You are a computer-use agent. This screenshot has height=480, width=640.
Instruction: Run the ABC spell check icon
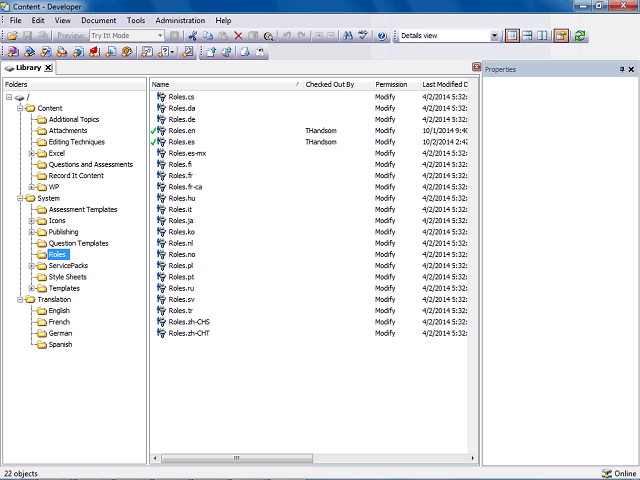(363, 36)
